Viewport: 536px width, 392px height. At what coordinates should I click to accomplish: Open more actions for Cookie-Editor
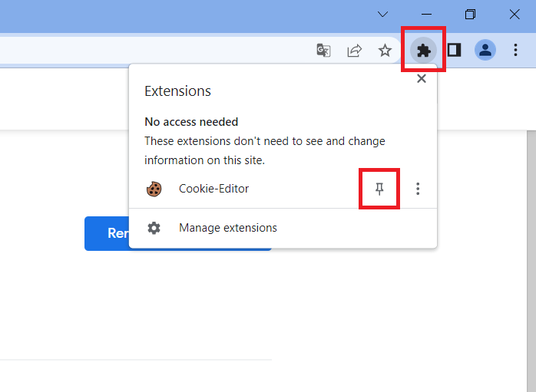[x=418, y=189]
